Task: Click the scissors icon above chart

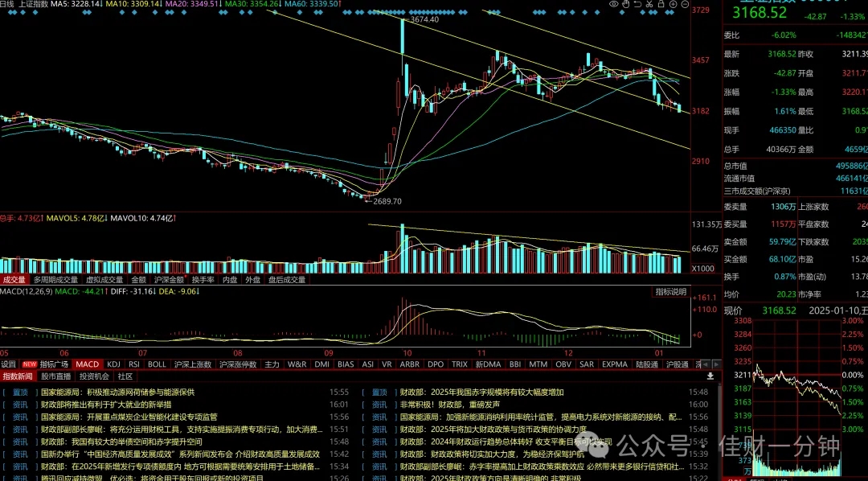Action: coord(650,4)
